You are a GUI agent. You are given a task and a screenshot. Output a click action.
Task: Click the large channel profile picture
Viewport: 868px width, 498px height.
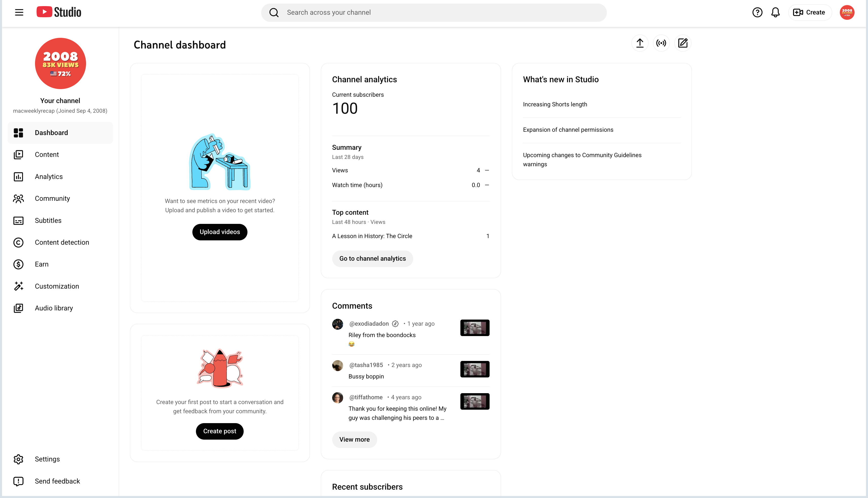pyautogui.click(x=61, y=64)
